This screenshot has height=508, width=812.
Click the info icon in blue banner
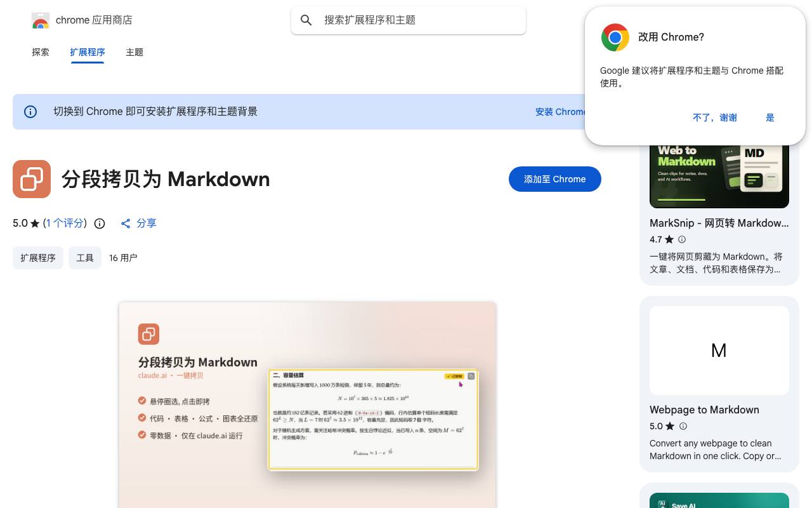click(x=30, y=112)
